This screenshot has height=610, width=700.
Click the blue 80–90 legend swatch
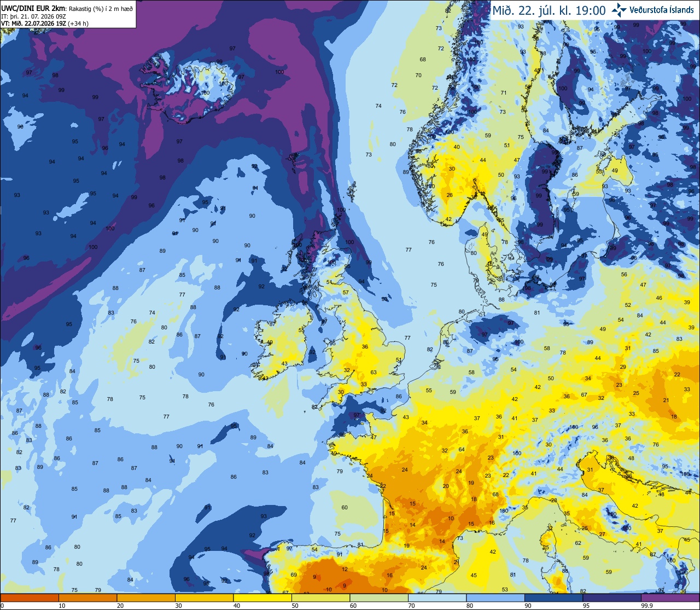tap(495, 597)
